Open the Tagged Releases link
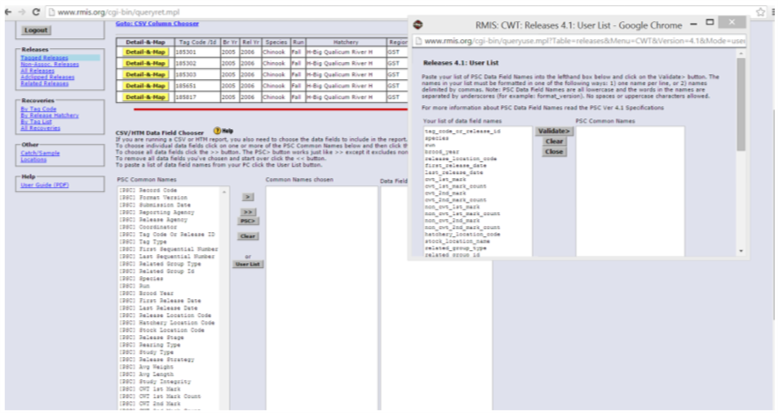This screenshot has width=778, height=413. coord(44,58)
